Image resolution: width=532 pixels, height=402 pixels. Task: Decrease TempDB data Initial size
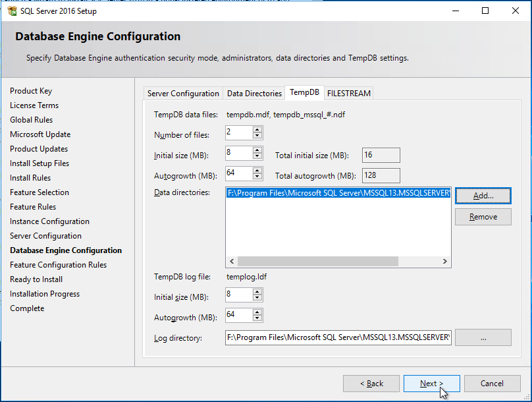pyautogui.click(x=257, y=156)
